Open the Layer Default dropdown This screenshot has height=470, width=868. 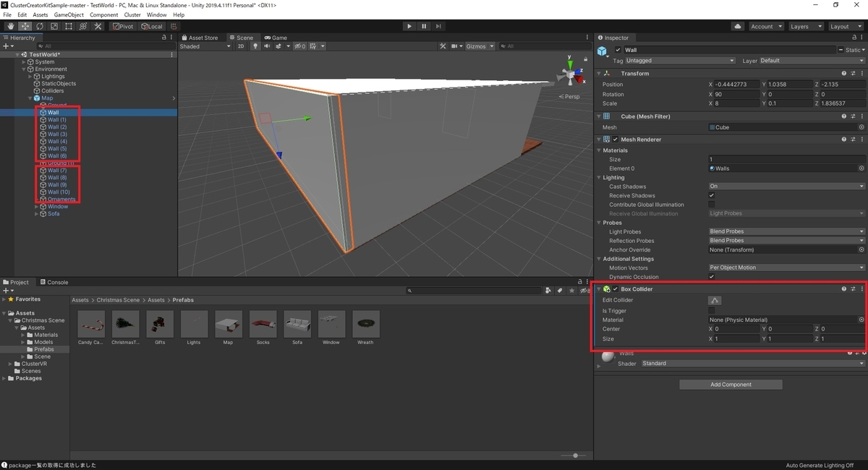[x=812, y=61]
